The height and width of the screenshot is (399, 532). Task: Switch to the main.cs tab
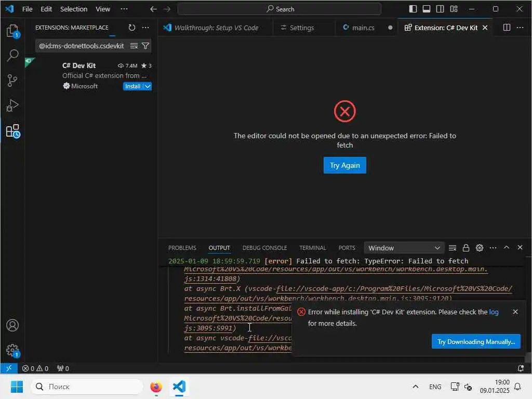(363, 28)
